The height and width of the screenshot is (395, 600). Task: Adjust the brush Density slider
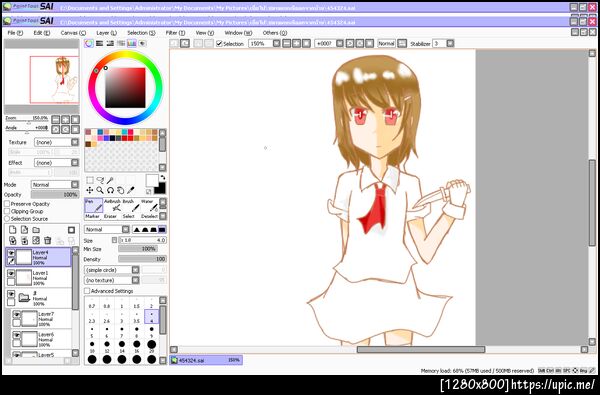point(142,259)
